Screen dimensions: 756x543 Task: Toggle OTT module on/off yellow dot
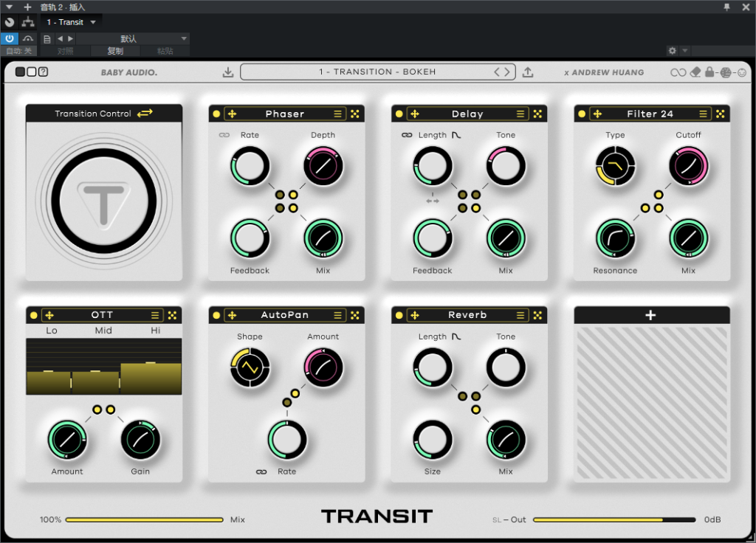34,315
